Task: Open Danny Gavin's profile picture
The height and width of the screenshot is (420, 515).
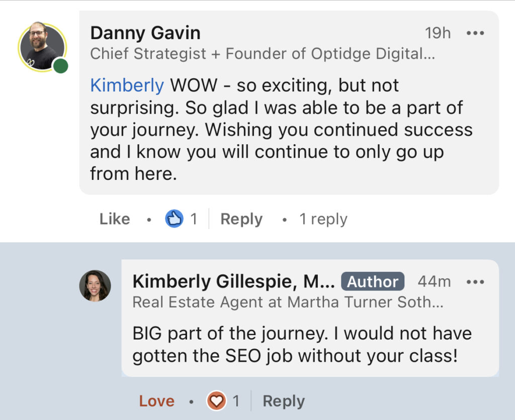Action: 42,47
